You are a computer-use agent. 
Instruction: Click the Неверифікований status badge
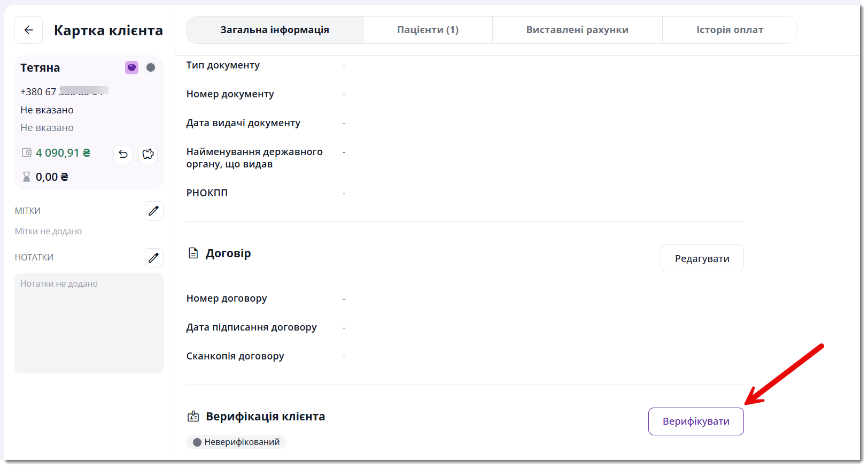click(x=236, y=442)
